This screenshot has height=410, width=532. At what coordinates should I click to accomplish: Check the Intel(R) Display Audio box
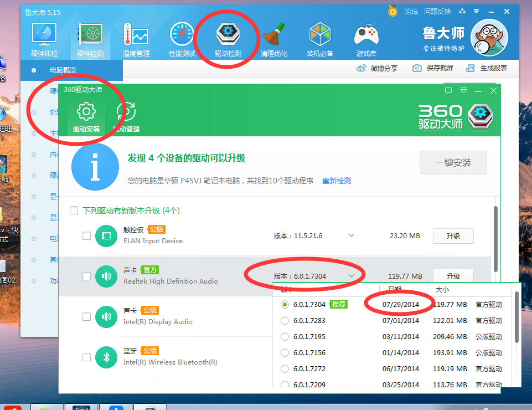[86, 316]
